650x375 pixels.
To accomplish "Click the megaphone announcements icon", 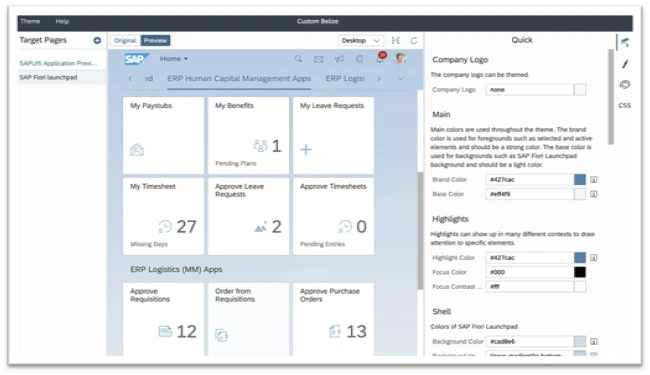I will click(x=339, y=59).
